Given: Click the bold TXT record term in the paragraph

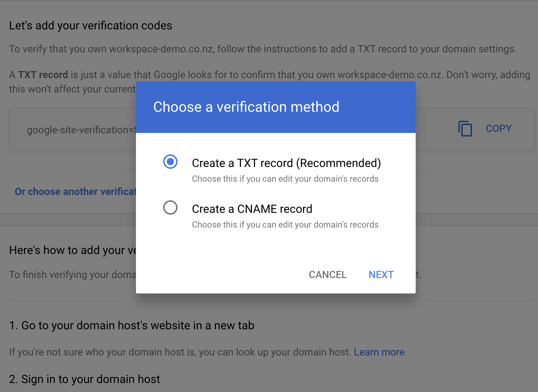Looking at the screenshot, I should pos(43,75).
